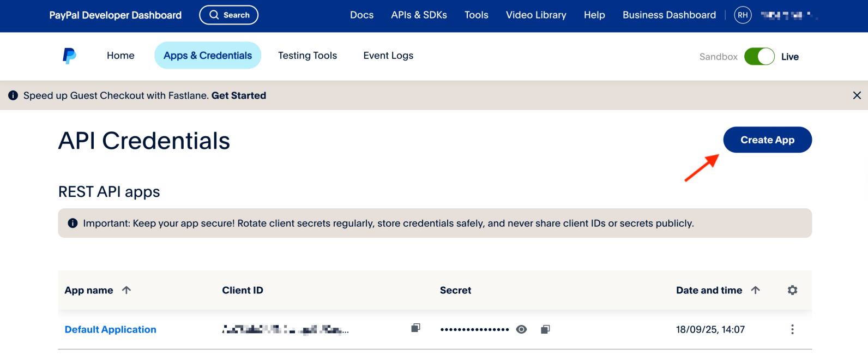The image size is (868, 356).
Task: Dismiss the Fastlane banner
Action: click(857, 95)
